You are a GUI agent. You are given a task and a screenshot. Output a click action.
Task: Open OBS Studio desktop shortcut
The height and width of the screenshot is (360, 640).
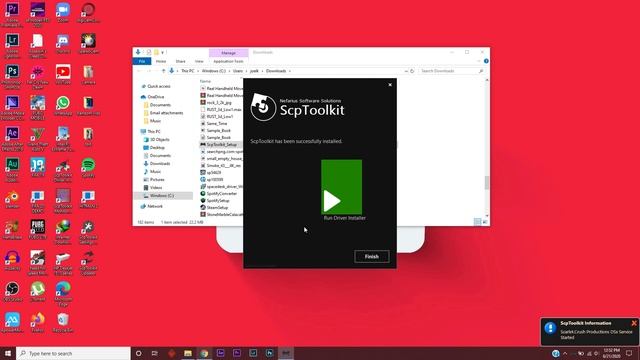click(x=12, y=291)
